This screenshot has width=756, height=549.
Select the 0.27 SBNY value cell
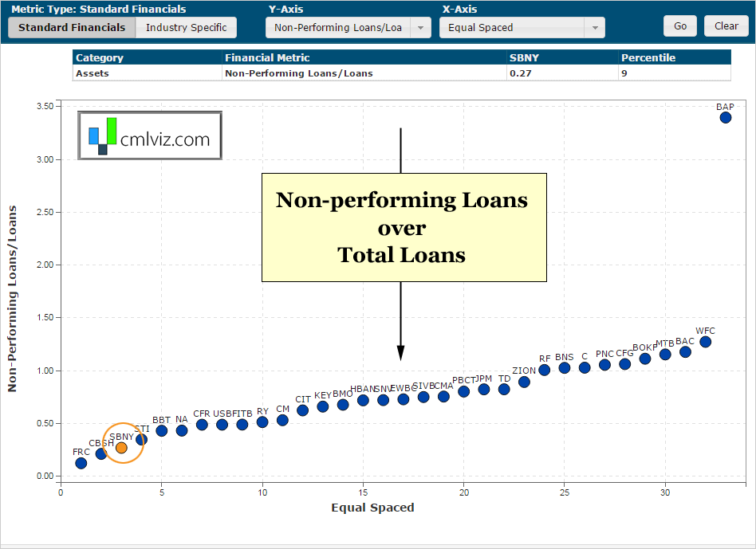[x=562, y=73]
